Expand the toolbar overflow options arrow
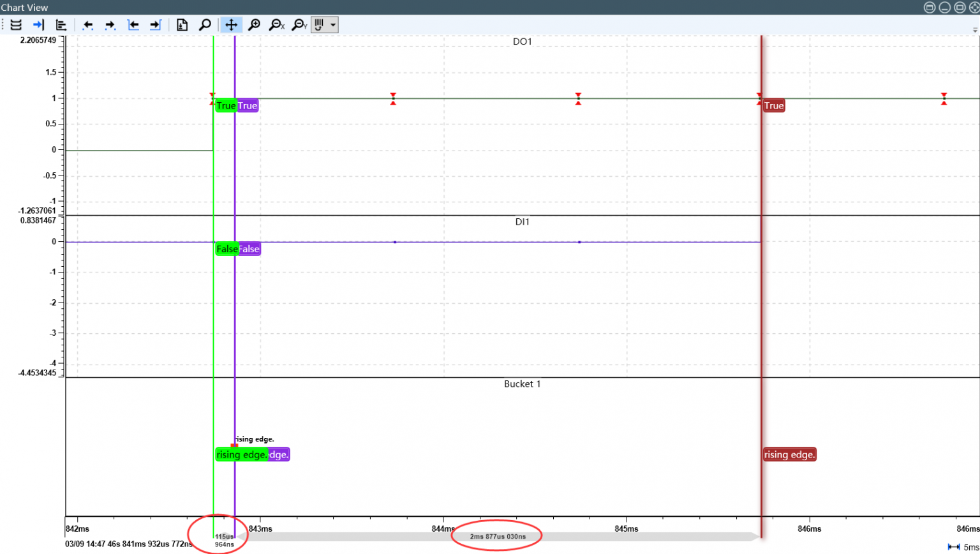The image size is (980, 554). click(974, 29)
